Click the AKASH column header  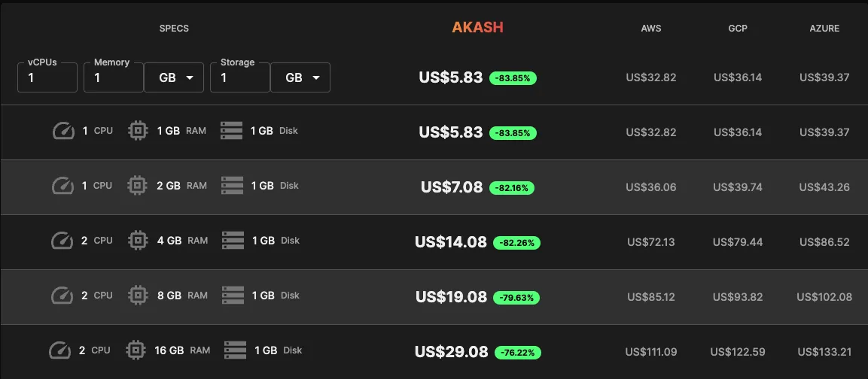pos(478,28)
